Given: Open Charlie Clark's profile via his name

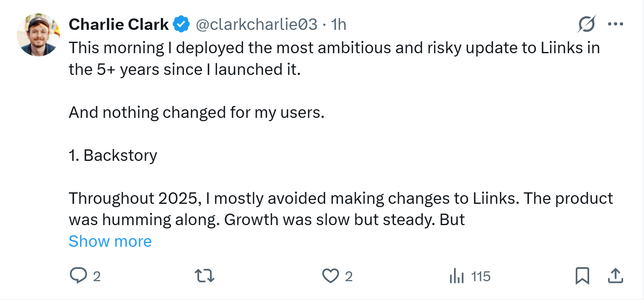Looking at the screenshot, I should [118, 24].
